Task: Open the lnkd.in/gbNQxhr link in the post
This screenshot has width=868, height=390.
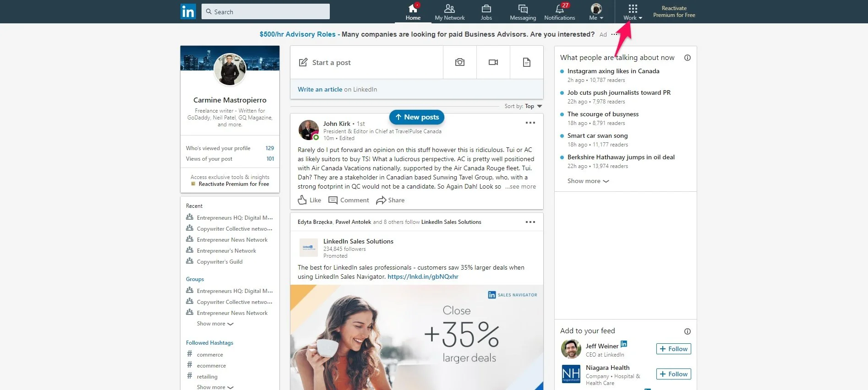Action: pos(423,276)
